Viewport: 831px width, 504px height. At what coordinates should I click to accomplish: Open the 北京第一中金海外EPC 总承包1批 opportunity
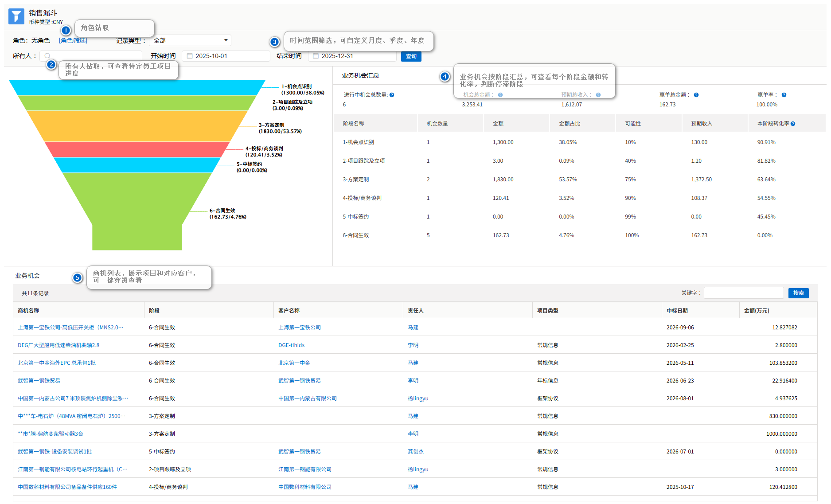point(57,363)
